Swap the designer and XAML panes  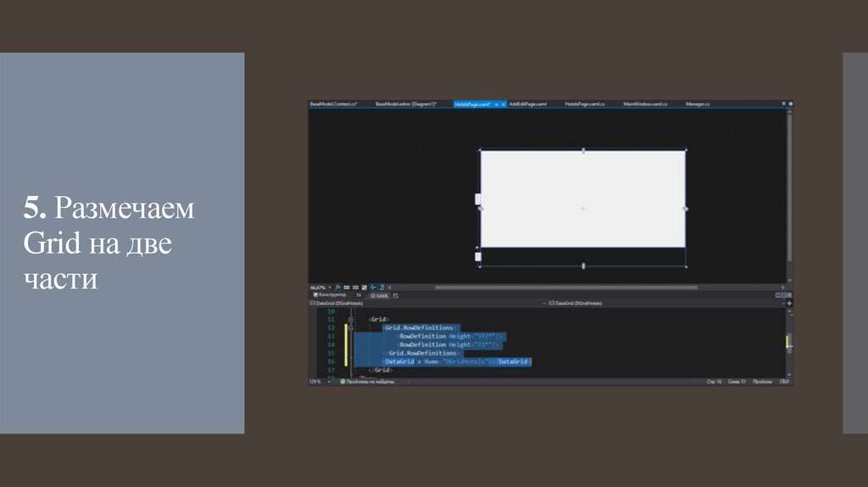[357, 295]
